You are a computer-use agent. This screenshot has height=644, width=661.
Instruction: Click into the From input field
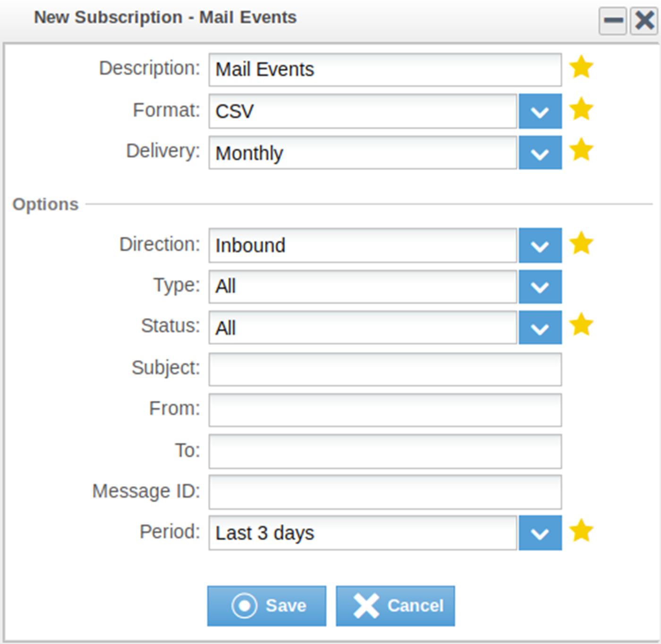pyautogui.click(x=385, y=410)
